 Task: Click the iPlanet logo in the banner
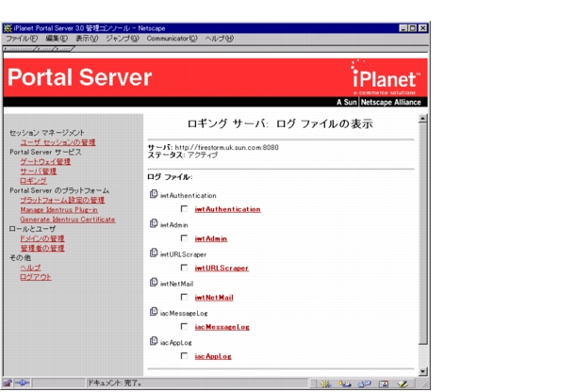tap(384, 77)
